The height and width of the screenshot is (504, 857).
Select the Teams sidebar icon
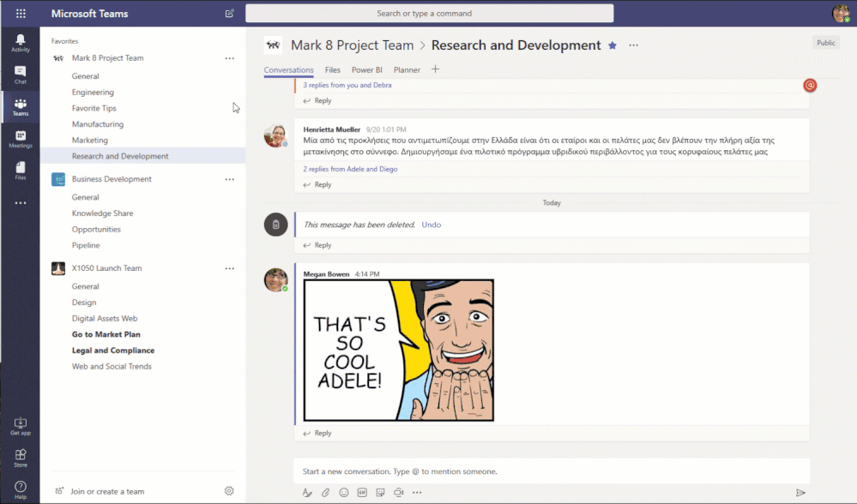(21, 107)
